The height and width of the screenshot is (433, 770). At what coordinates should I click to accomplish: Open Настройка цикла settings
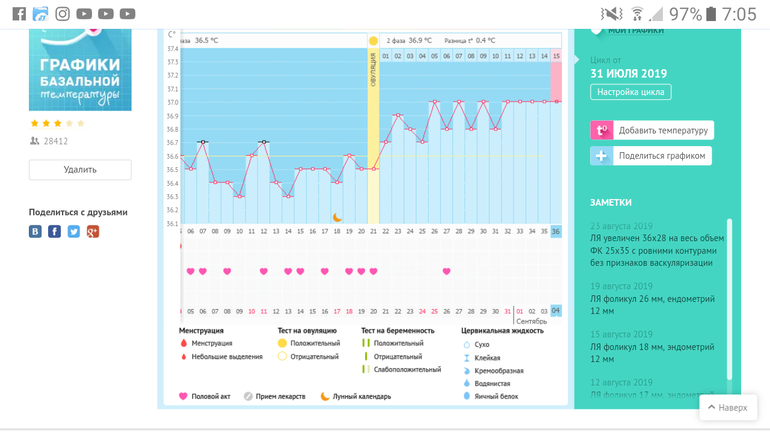630,92
